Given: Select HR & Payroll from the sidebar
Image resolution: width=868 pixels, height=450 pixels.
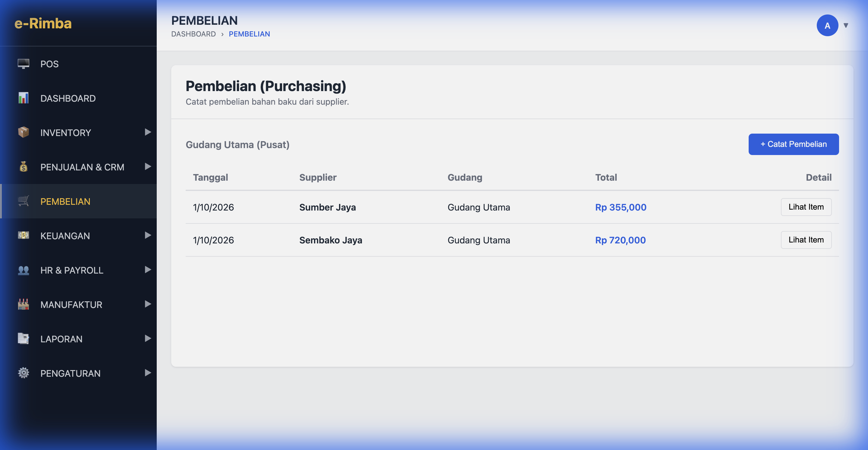Looking at the screenshot, I should point(72,270).
